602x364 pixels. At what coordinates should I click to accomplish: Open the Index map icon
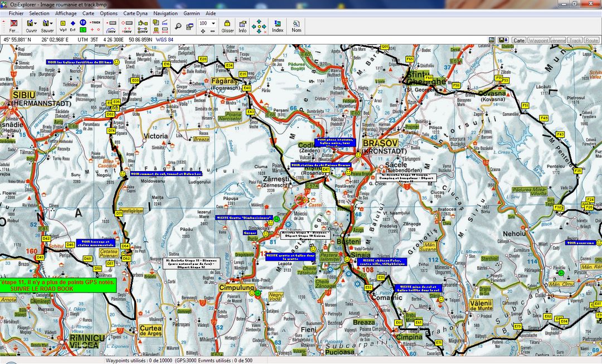[278, 26]
